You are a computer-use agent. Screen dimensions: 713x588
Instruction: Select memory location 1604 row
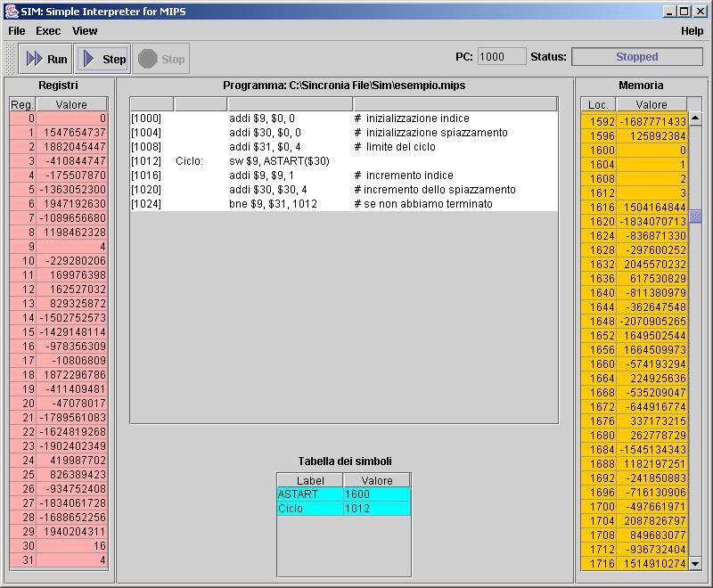click(x=634, y=165)
